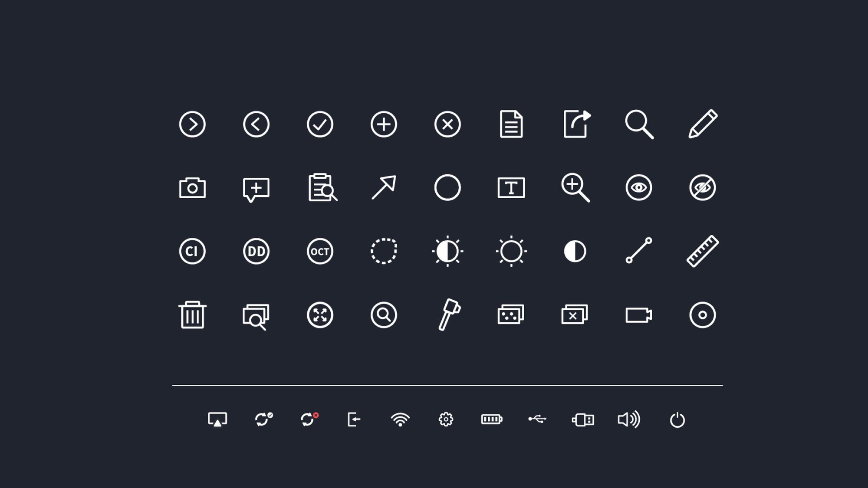Screen dimensions: 868x488
Task: Add item with the plus circle button
Action: [384, 124]
